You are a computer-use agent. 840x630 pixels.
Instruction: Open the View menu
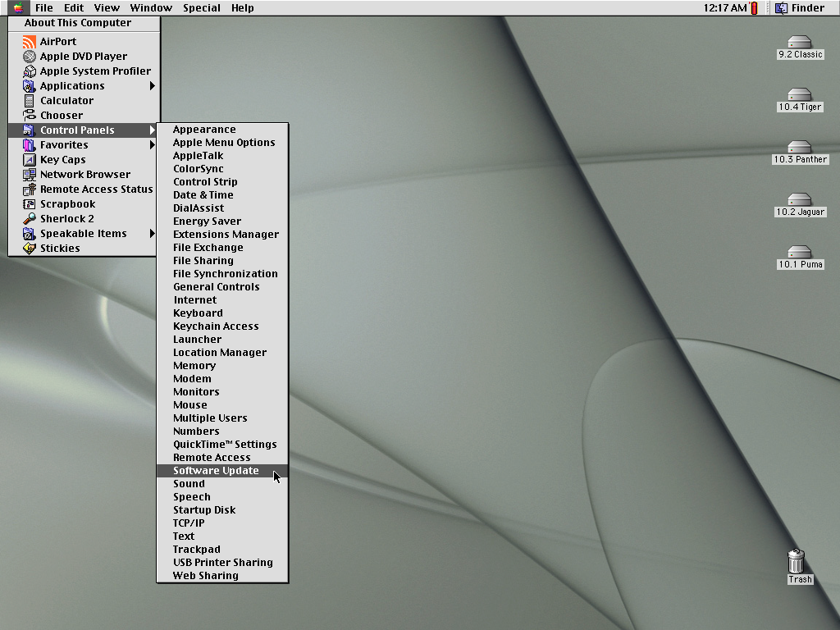click(107, 8)
